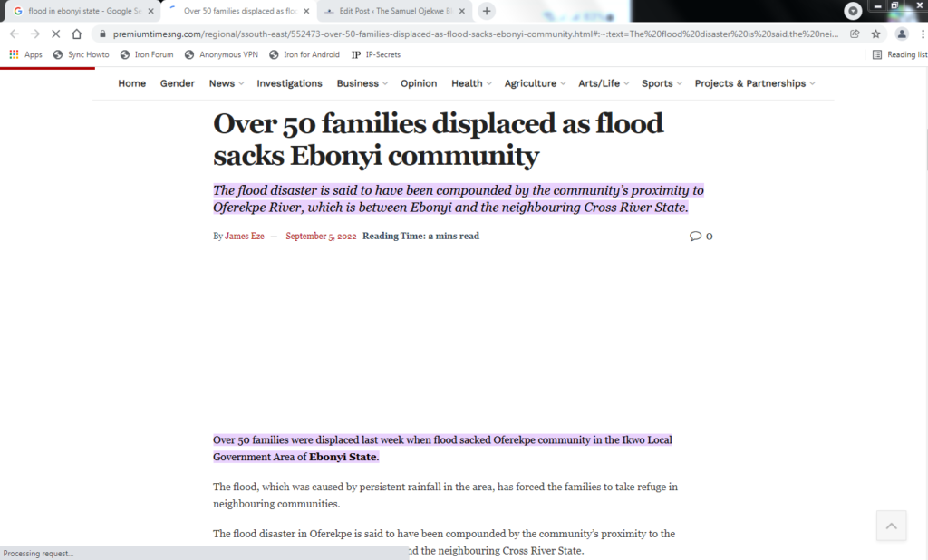928x560 pixels.
Task: Open author James Eze link
Action: [245, 236]
